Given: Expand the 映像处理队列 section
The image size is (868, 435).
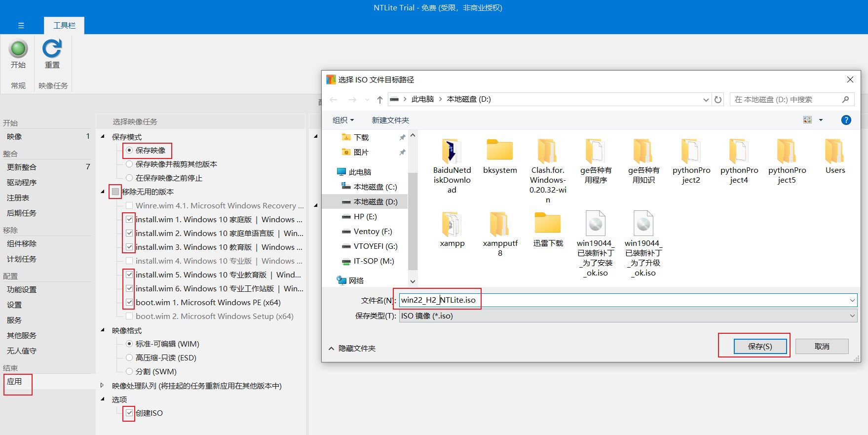Looking at the screenshot, I should [x=102, y=386].
